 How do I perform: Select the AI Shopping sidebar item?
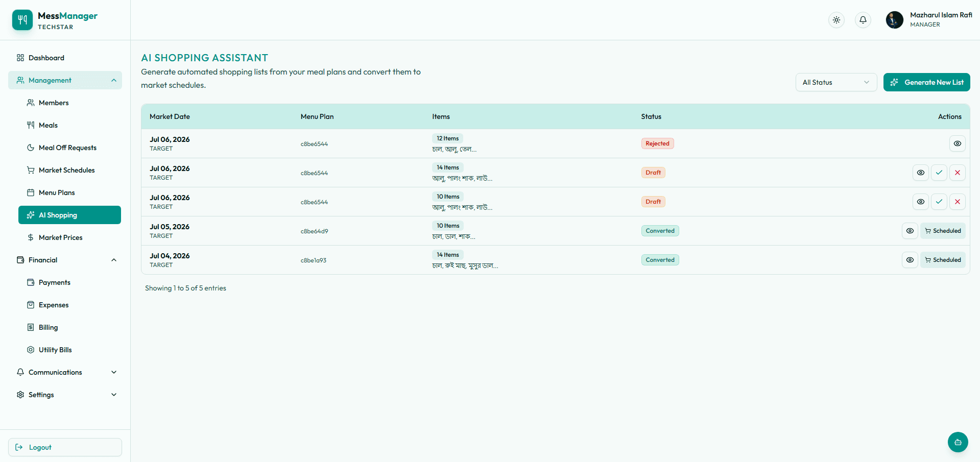click(69, 215)
